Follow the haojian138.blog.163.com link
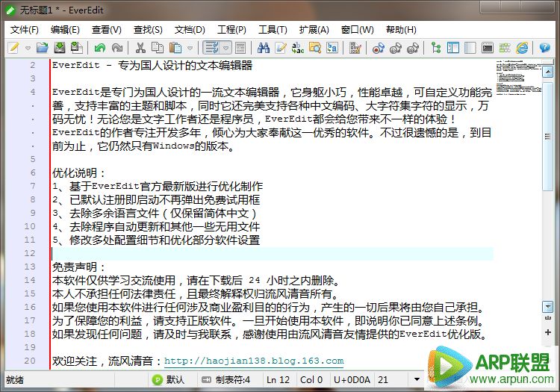The height and width of the screenshot is (392, 560). (x=254, y=361)
